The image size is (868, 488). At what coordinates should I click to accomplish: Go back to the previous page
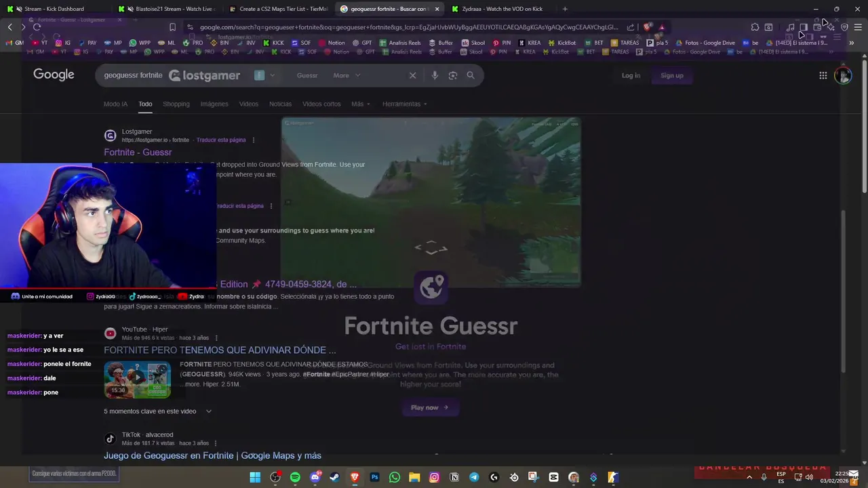(9, 27)
